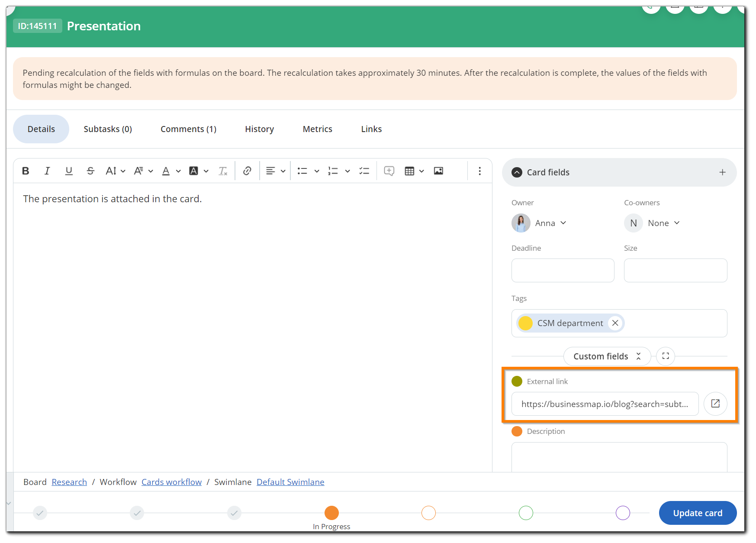Screen dimensions: 756x543
Task: Toggle bold formatting in the editor
Action: (26, 171)
